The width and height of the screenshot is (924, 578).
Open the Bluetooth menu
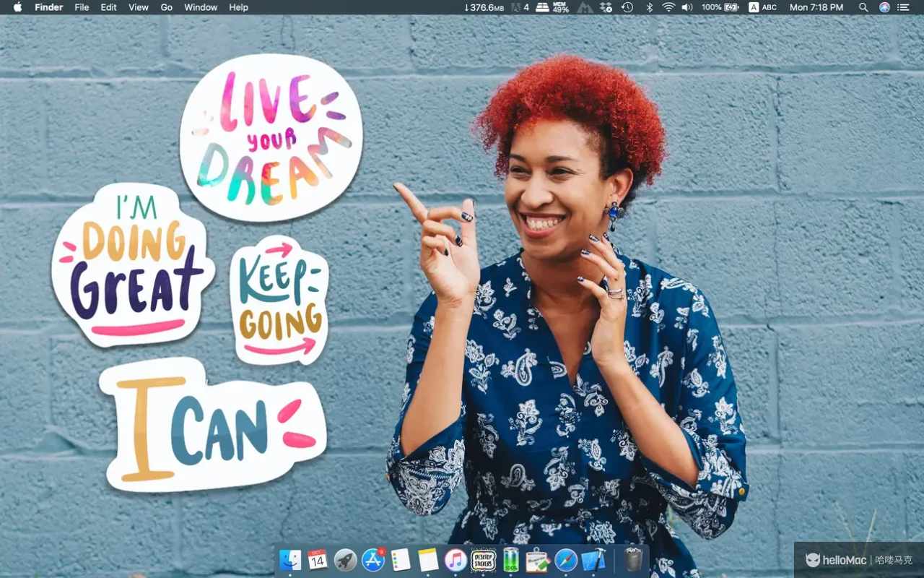649,7
